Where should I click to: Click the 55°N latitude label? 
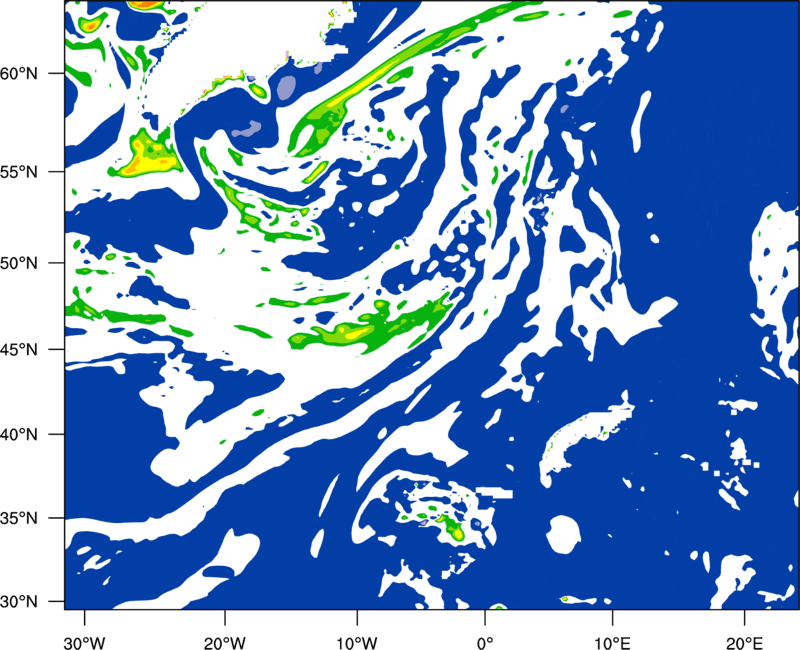19,172
